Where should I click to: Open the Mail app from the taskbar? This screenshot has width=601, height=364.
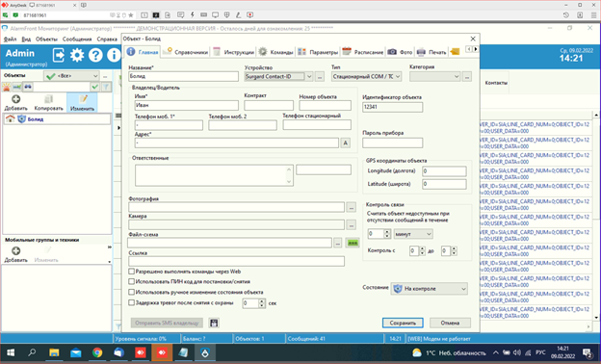tap(76, 352)
